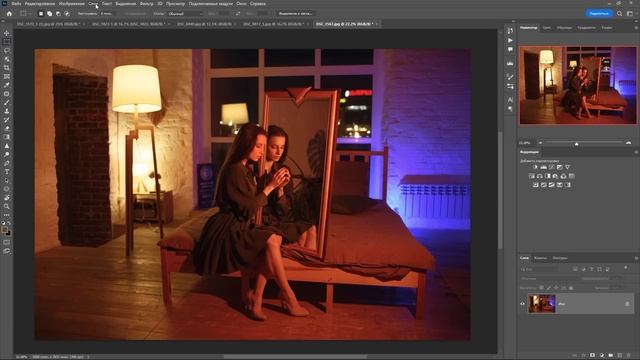Select the Crop tool
The width and height of the screenshot is (640, 360).
(7, 68)
